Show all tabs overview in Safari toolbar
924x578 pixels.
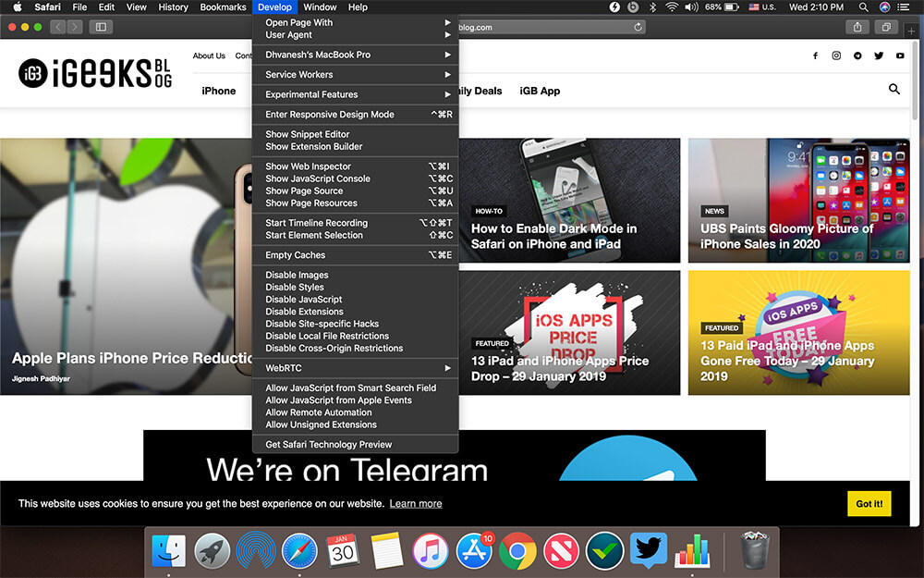click(x=886, y=27)
